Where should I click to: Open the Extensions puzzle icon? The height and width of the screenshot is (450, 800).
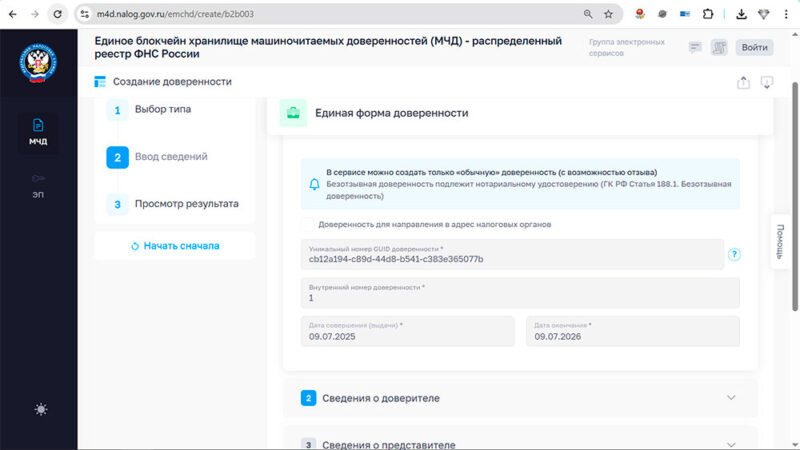(x=708, y=14)
